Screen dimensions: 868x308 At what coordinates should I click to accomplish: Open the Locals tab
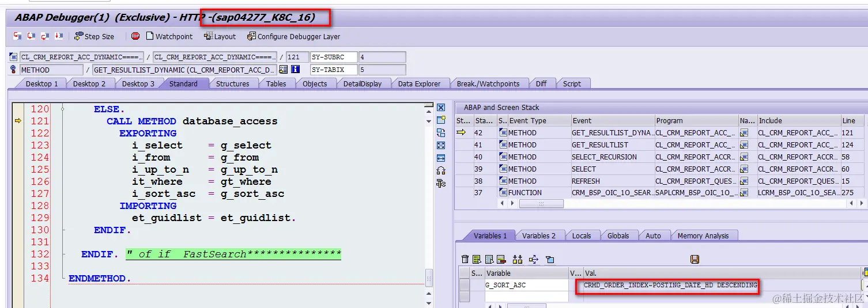(x=581, y=235)
